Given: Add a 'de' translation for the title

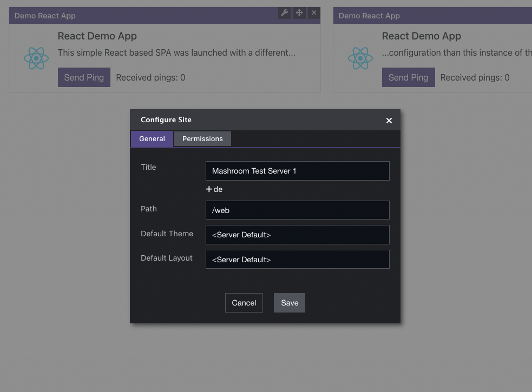Looking at the screenshot, I should pos(214,189).
